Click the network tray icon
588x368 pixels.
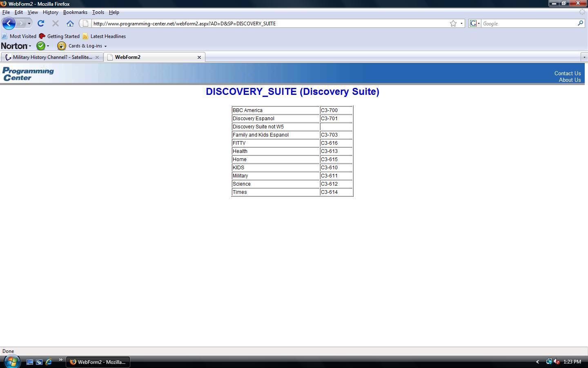click(x=549, y=362)
